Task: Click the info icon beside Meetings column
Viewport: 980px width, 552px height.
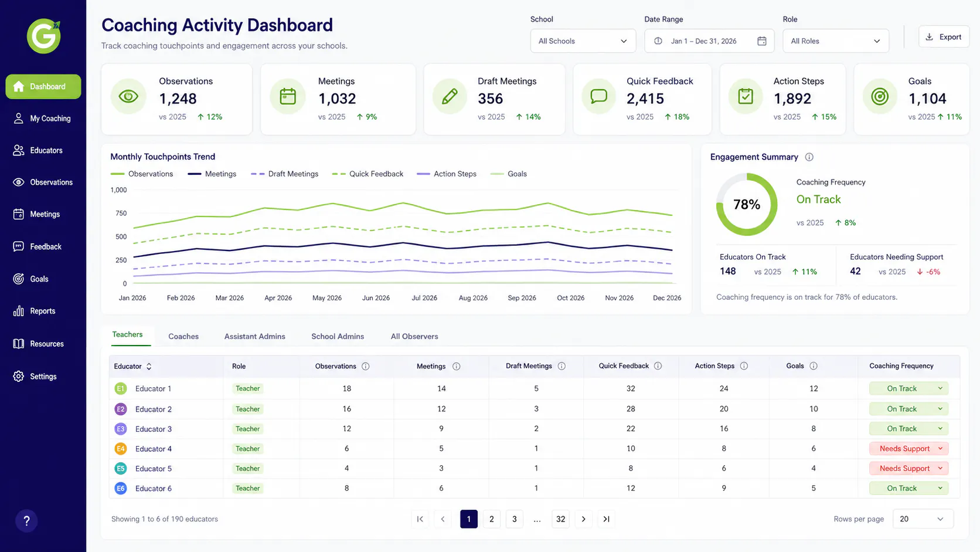Action: [x=457, y=366]
